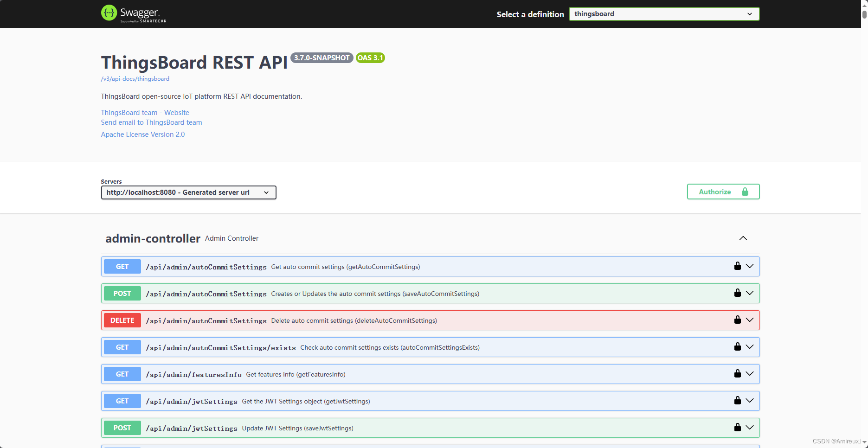
Task: Open the /v3/api-docs/thingsboard link
Action: coord(135,79)
